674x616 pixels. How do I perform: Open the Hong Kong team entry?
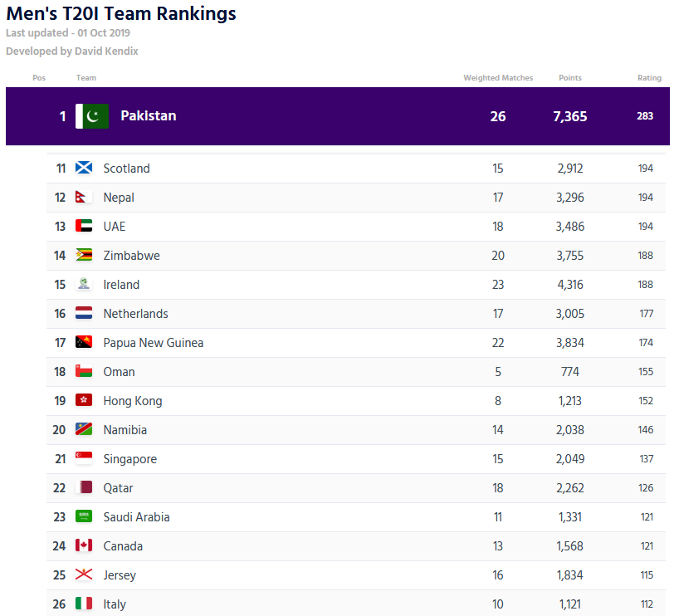pos(132,401)
